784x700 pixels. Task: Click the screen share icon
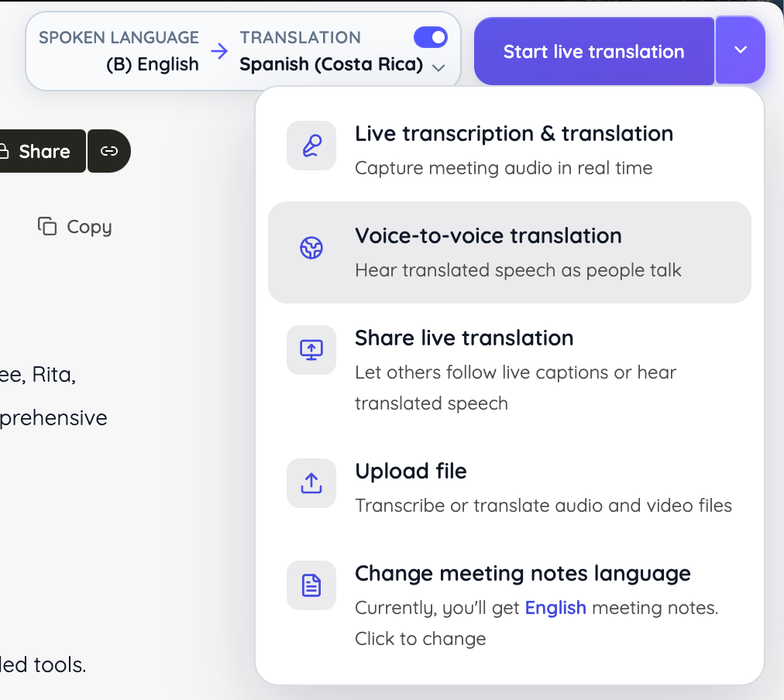(311, 350)
